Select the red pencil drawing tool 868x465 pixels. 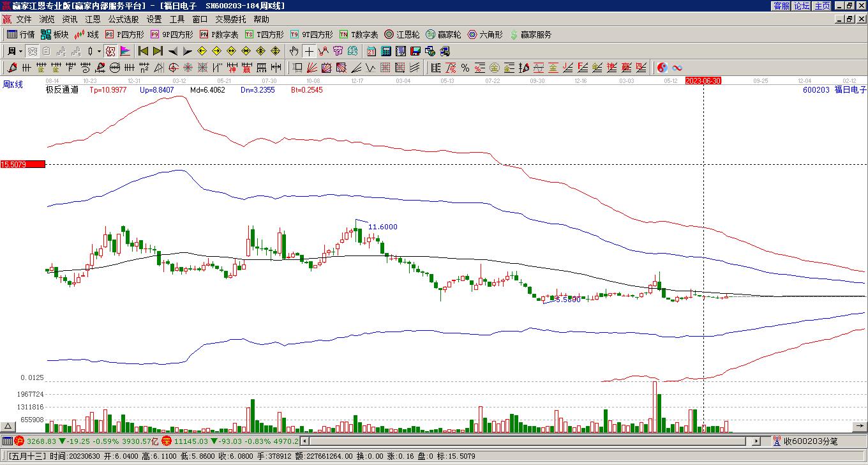pyautogui.click(x=12, y=68)
